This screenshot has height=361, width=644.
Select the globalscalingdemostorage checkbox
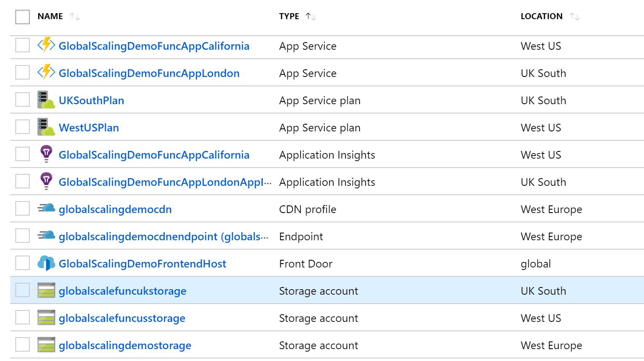[23, 344]
